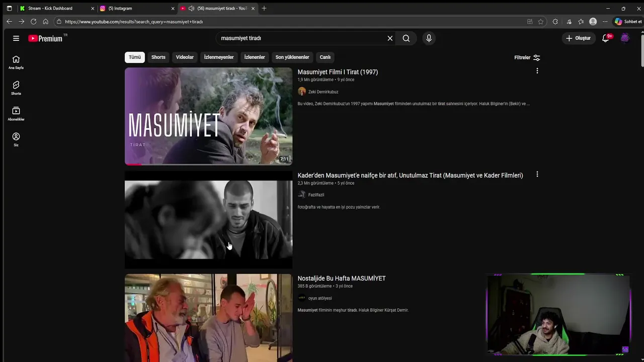The image size is (644, 362).
Task: Open the Siz profile section in sidebar
Action: pyautogui.click(x=16, y=139)
